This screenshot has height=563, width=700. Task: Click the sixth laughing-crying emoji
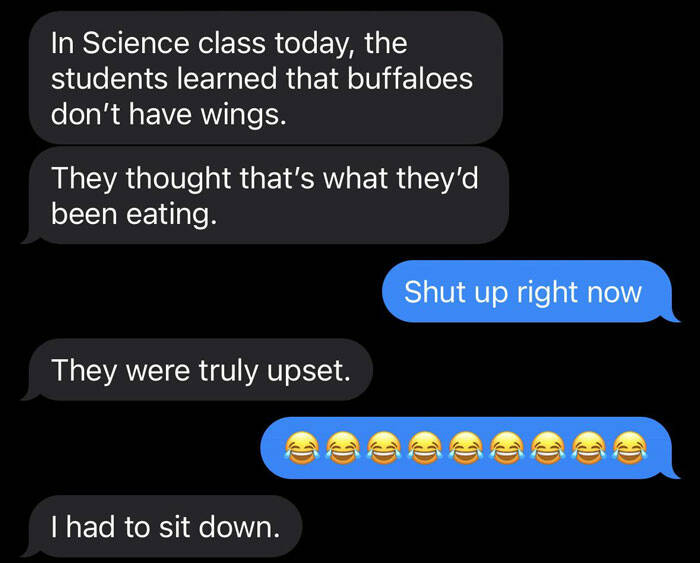(507, 448)
